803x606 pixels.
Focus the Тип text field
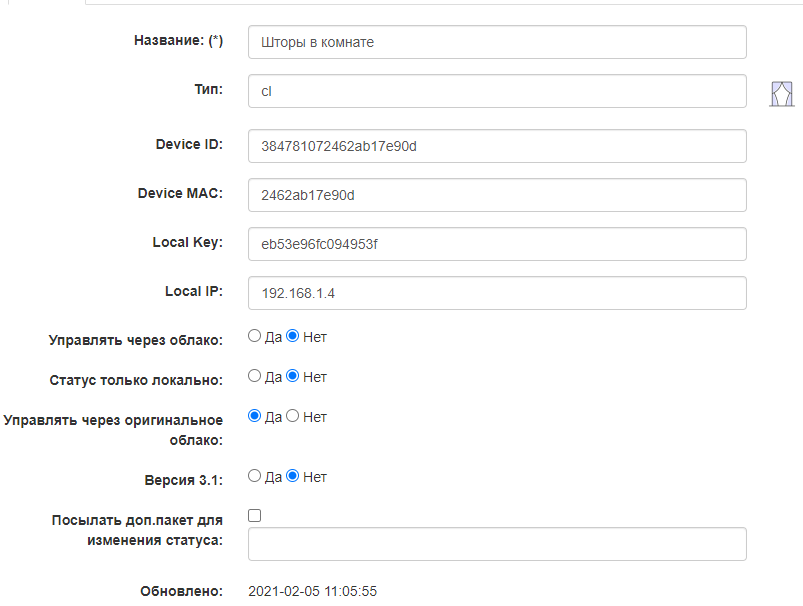click(497, 91)
